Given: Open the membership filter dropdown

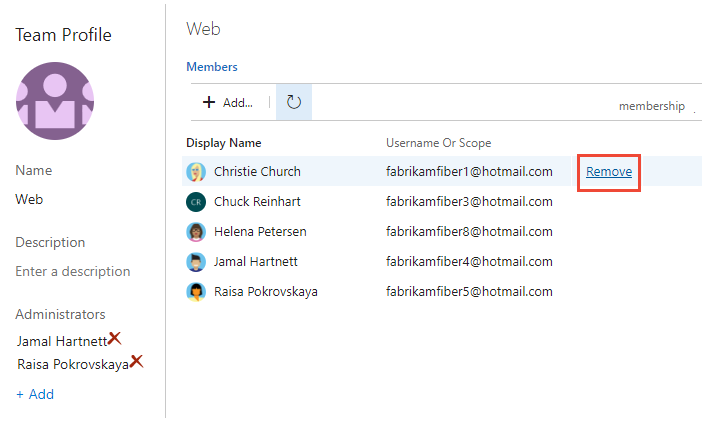Looking at the screenshot, I should tap(655, 106).
